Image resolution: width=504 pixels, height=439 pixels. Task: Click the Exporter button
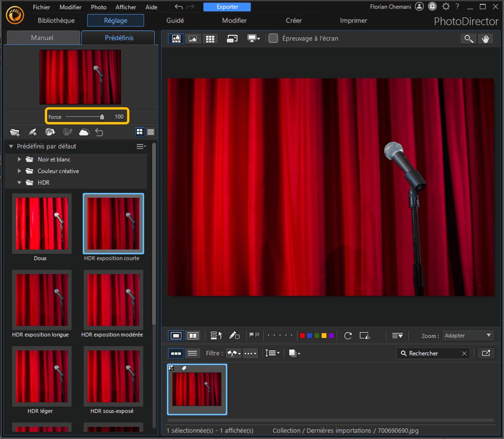coord(227,7)
